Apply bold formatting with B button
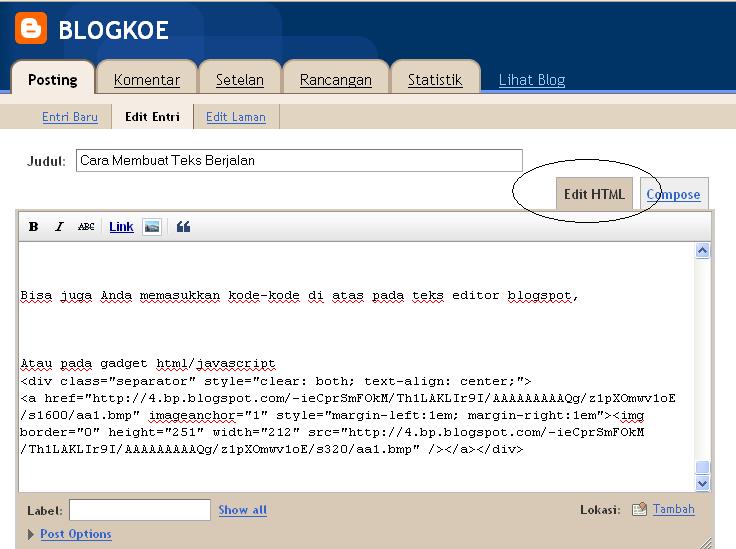 pos(33,227)
